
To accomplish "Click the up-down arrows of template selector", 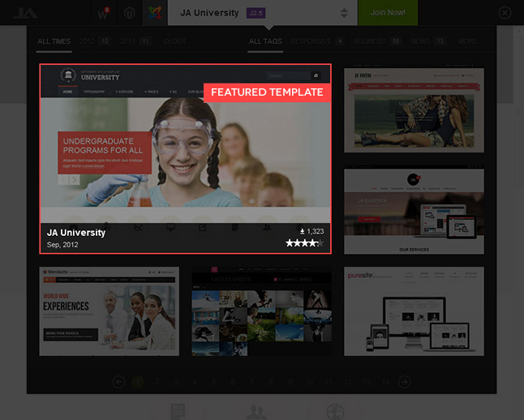I will (x=344, y=13).
